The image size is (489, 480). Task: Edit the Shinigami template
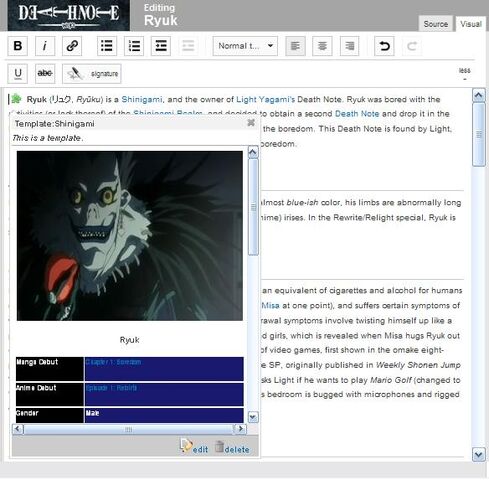[195, 447]
